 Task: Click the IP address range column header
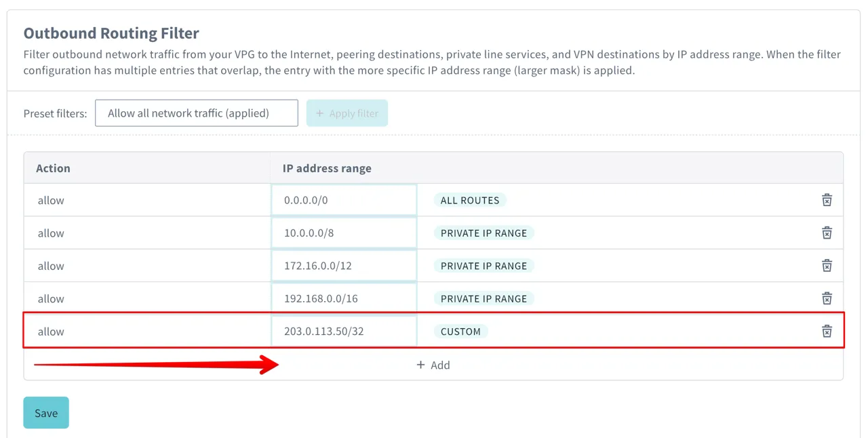(x=327, y=168)
